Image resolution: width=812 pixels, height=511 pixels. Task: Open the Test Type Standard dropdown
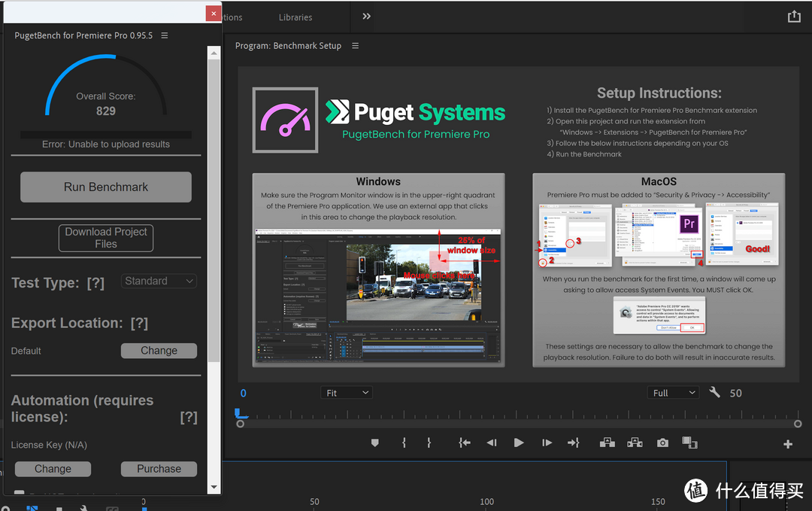(x=159, y=281)
